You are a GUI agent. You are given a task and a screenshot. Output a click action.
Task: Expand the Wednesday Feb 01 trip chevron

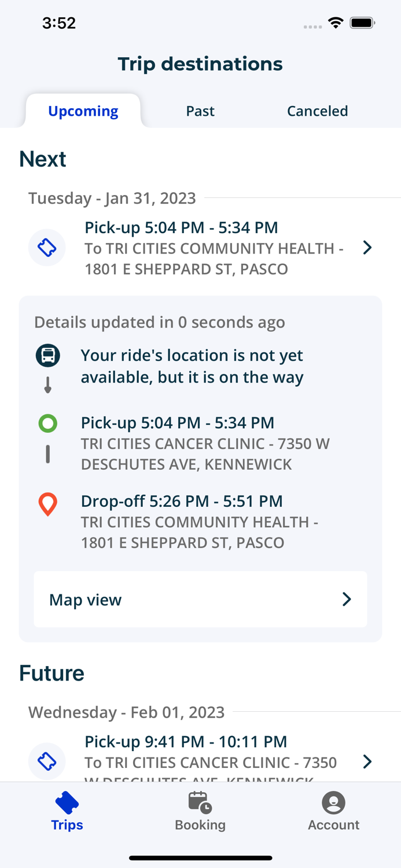pyautogui.click(x=367, y=762)
